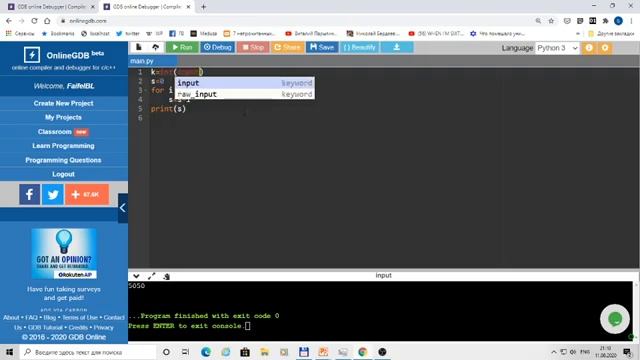Save the project with the Save button

[322, 47]
